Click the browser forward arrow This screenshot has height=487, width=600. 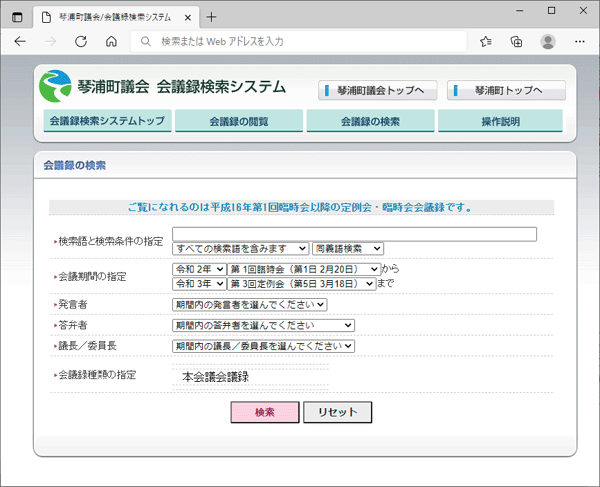click(x=50, y=41)
